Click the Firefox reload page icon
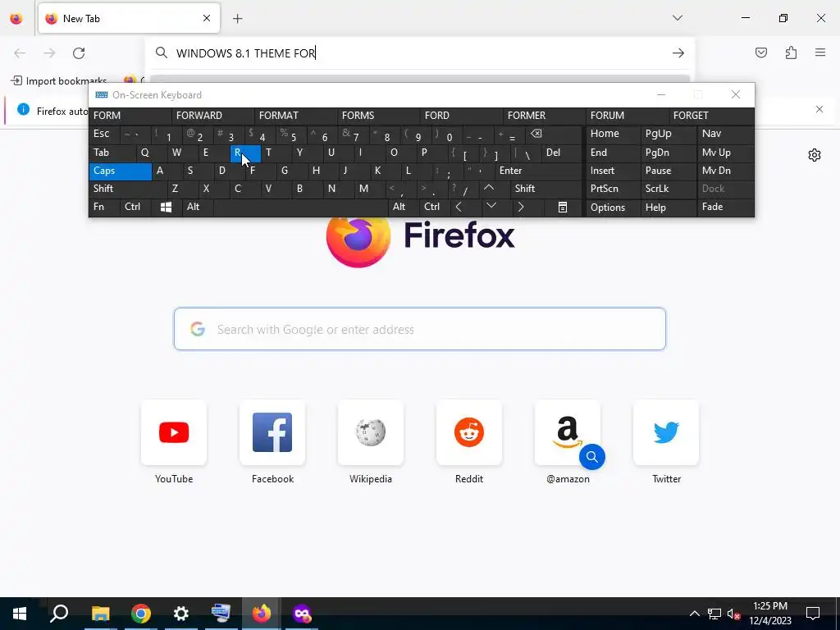 pyautogui.click(x=79, y=53)
